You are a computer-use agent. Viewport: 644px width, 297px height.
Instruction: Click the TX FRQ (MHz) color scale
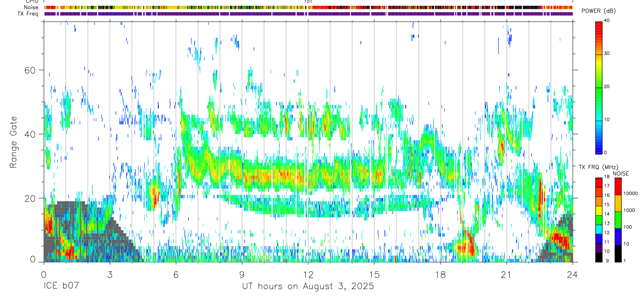(x=599, y=220)
